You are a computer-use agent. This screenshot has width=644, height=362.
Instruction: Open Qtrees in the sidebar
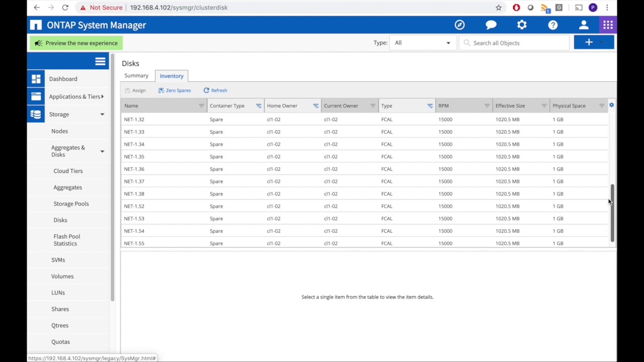tap(59, 325)
